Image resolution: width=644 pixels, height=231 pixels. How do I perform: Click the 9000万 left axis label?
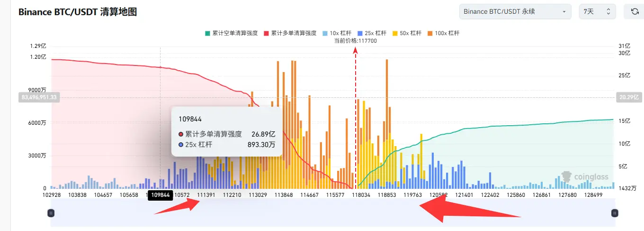pos(37,90)
